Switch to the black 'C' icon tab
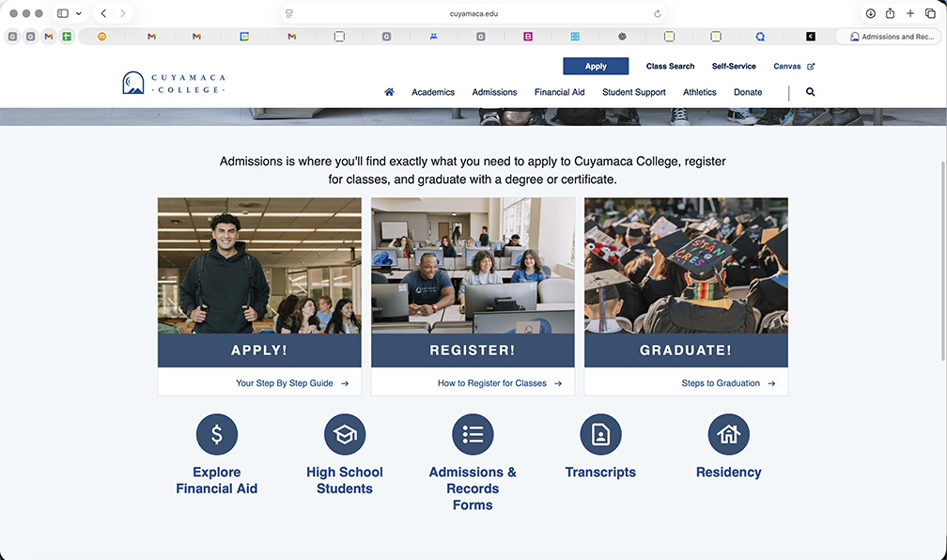 click(811, 37)
